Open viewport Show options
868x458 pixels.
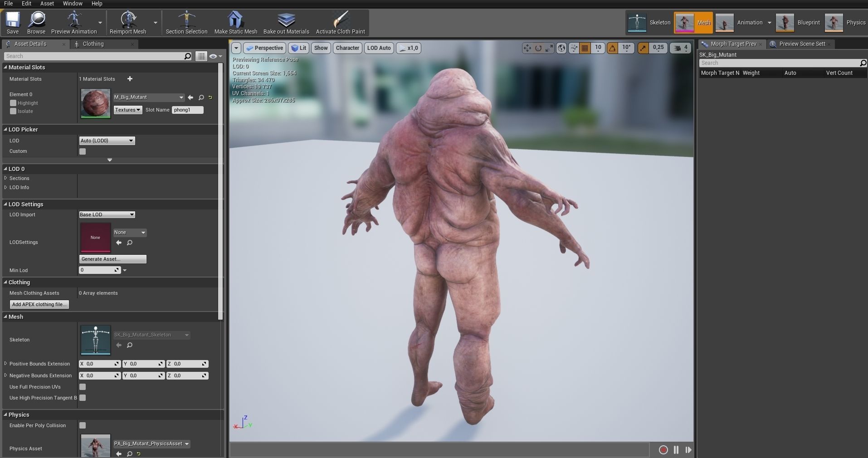click(321, 48)
